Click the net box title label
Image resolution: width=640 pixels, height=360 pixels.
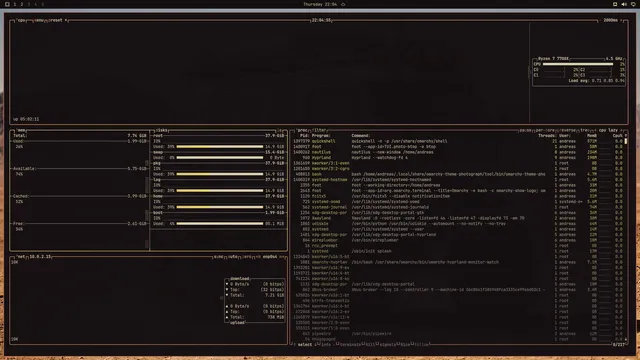21,257
